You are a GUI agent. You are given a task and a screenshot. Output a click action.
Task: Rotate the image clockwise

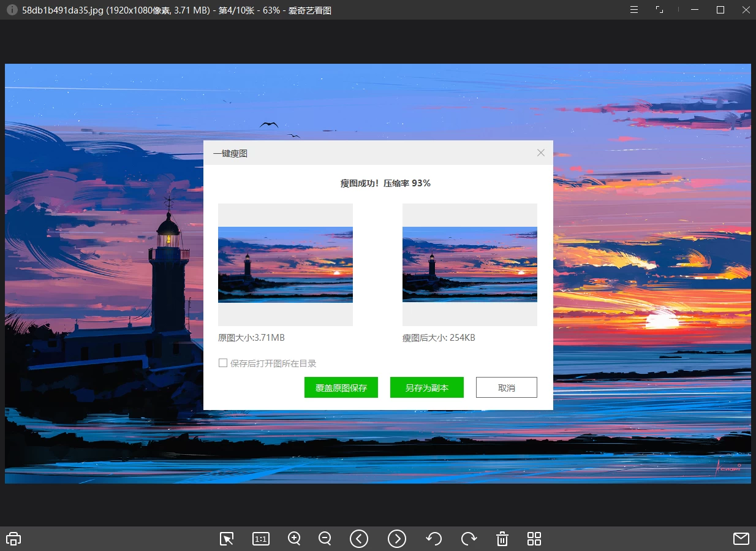[x=469, y=538]
